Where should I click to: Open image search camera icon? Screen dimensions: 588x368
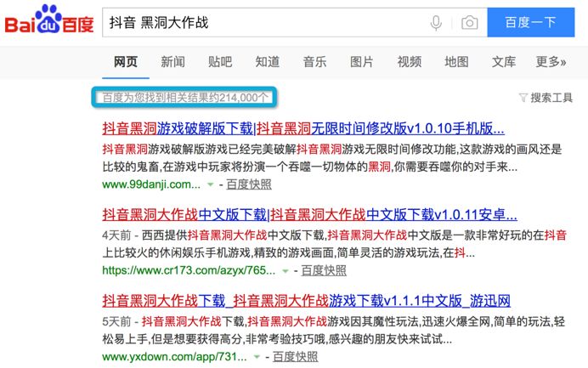(470, 22)
